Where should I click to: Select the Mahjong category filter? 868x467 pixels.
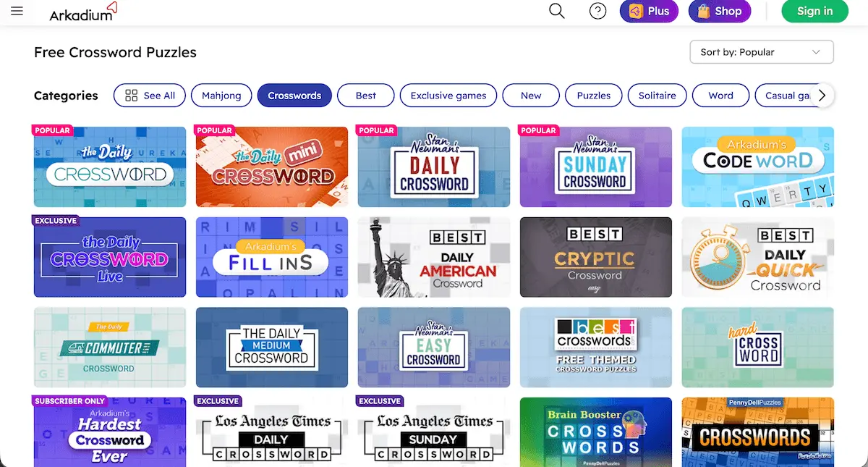click(221, 96)
